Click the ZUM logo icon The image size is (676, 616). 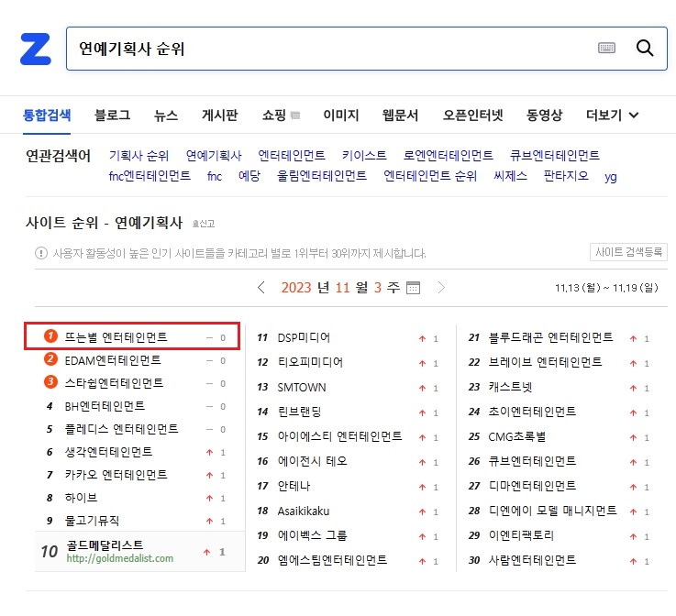pyautogui.click(x=36, y=49)
